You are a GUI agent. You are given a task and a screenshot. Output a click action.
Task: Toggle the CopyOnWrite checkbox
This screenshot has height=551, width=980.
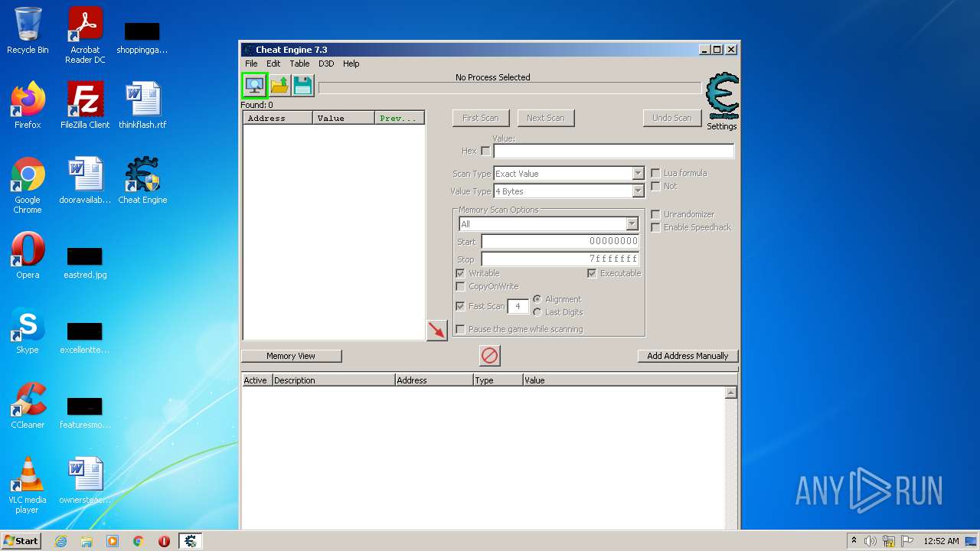click(460, 286)
